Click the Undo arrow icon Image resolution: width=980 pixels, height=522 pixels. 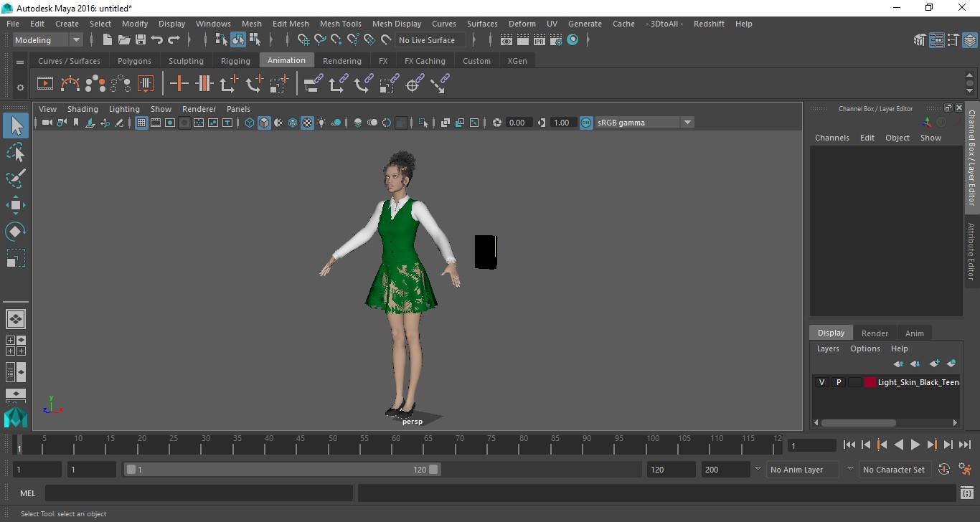point(157,40)
